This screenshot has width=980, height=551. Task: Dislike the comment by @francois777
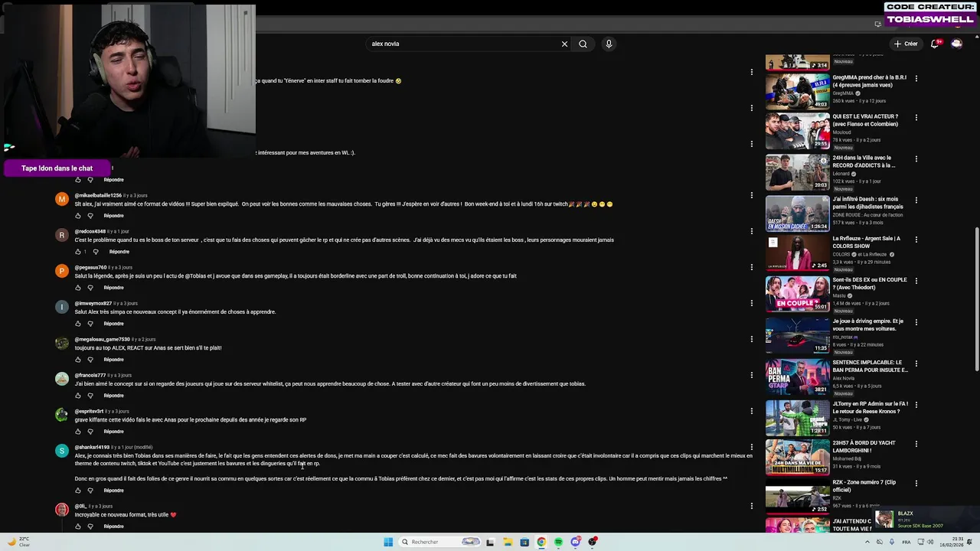90,396
